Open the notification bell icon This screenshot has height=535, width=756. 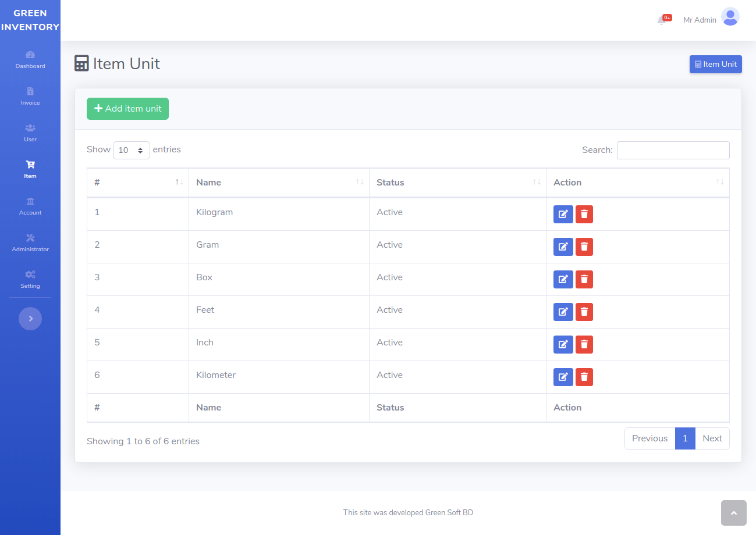click(662, 20)
